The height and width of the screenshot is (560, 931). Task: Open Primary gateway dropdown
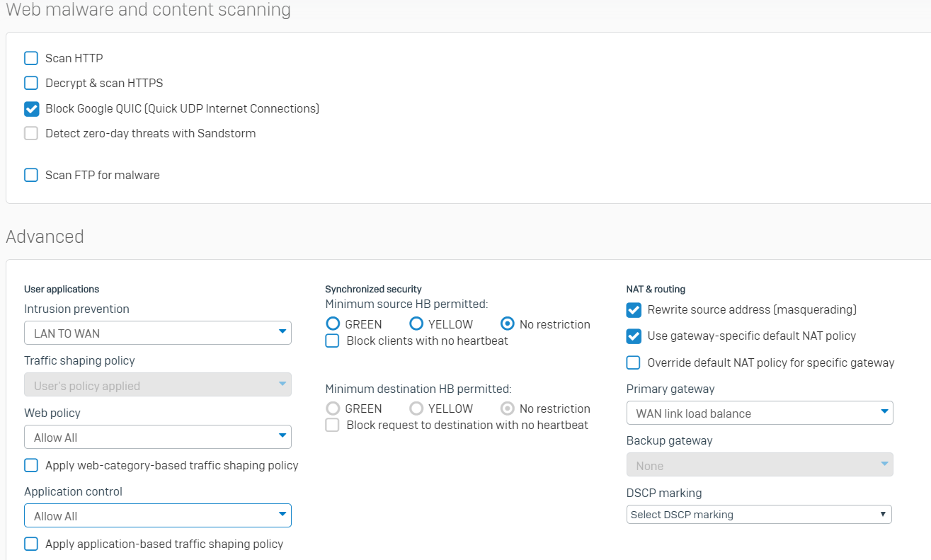tap(759, 413)
